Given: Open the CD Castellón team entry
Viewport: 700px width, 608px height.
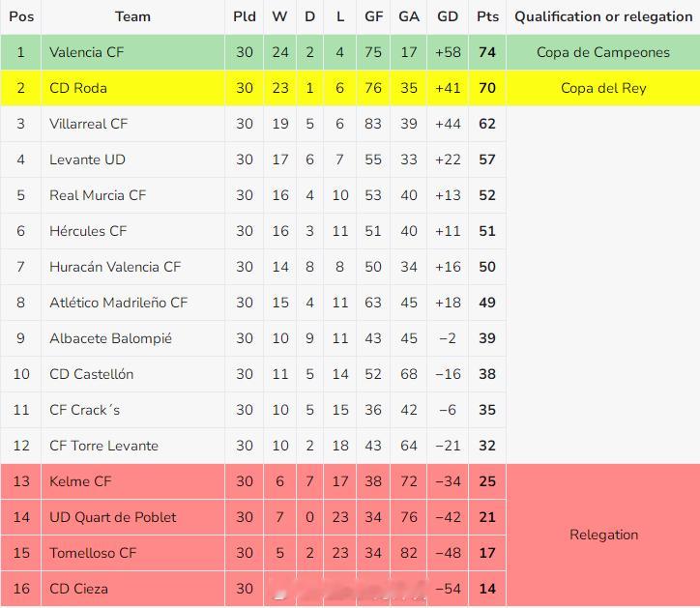Looking at the screenshot, I should click(x=92, y=374).
